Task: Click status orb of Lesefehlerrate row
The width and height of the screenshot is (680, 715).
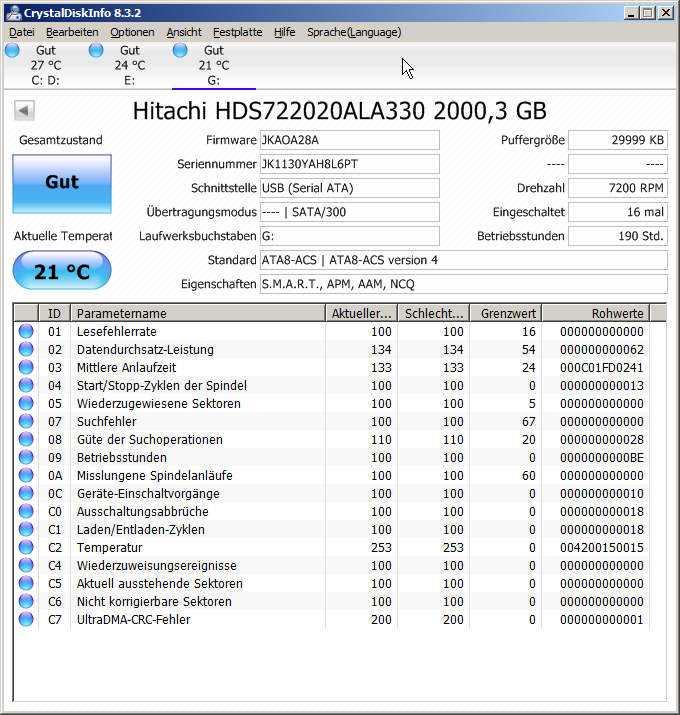Action: 26,332
